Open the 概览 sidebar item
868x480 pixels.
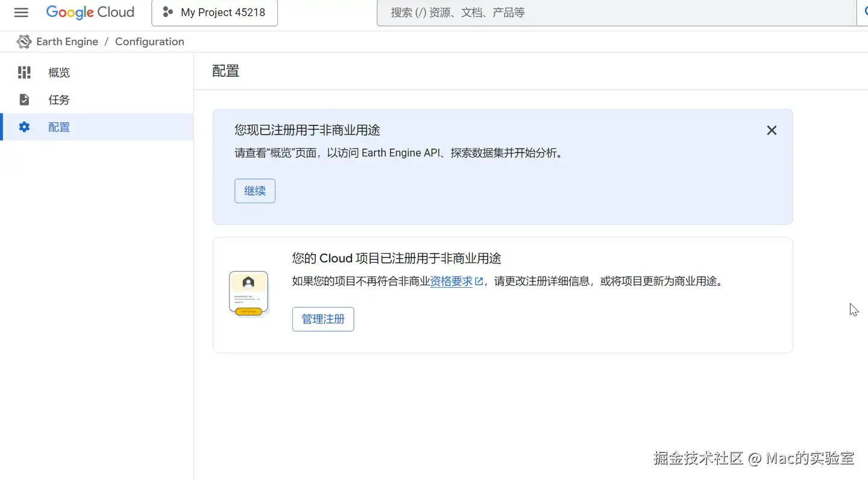pos(96,73)
